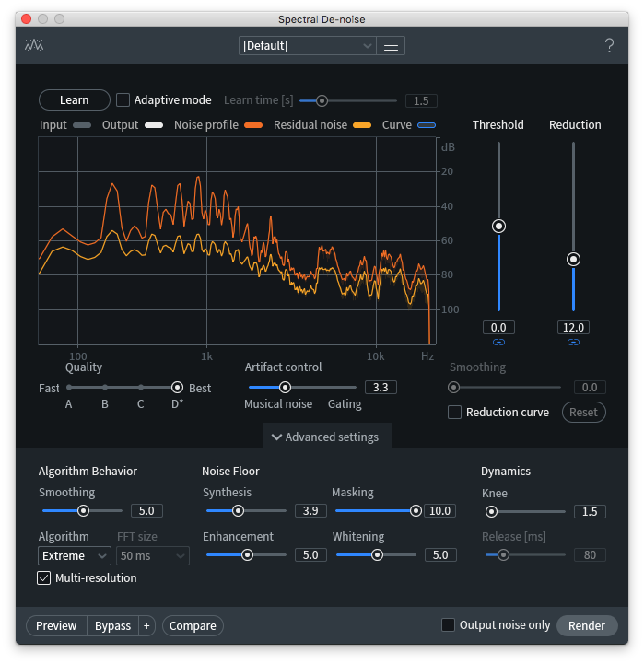
Task: Open the preset hamburger menu
Action: coord(391,45)
